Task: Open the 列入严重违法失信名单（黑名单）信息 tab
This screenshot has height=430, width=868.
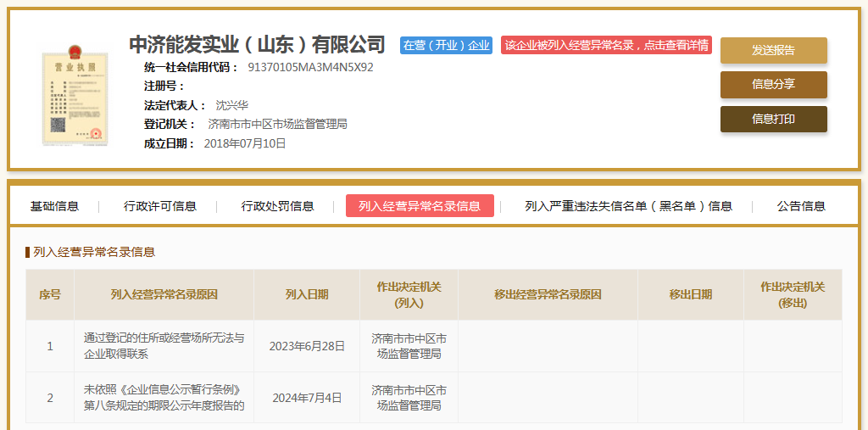Action: pos(628,206)
